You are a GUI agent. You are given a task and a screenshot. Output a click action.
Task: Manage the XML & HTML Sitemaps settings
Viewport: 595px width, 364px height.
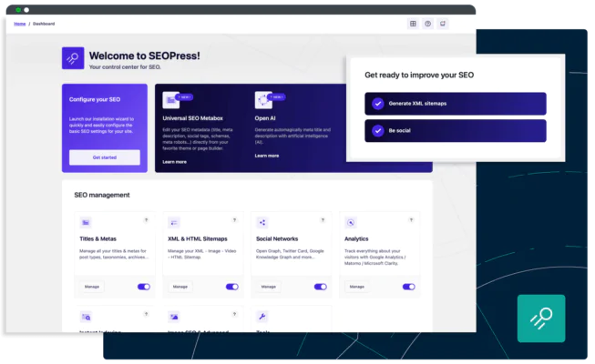point(180,287)
